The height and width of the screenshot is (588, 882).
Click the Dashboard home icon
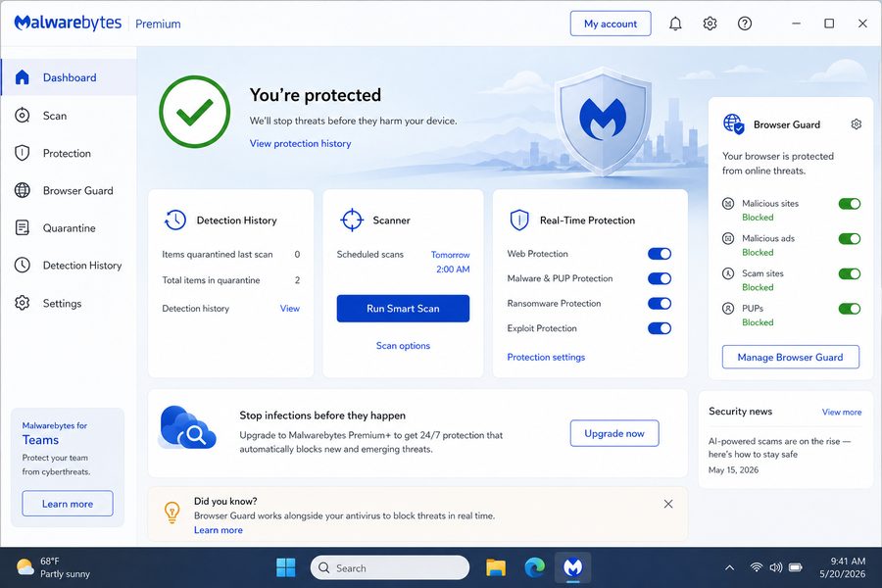[x=22, y=77]
